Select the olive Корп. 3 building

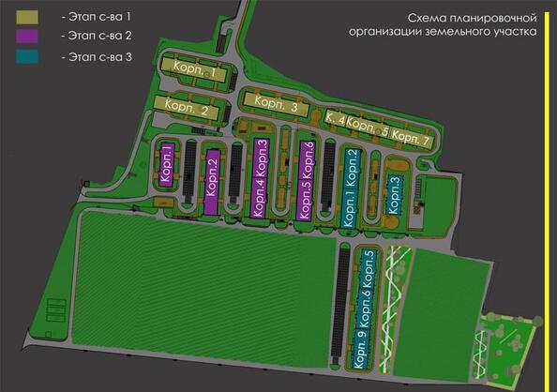coord(276,104)
